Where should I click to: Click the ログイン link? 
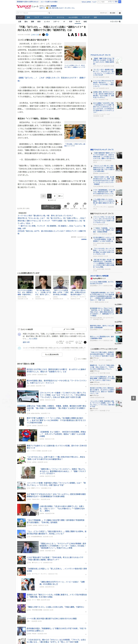tap(42, 8)
